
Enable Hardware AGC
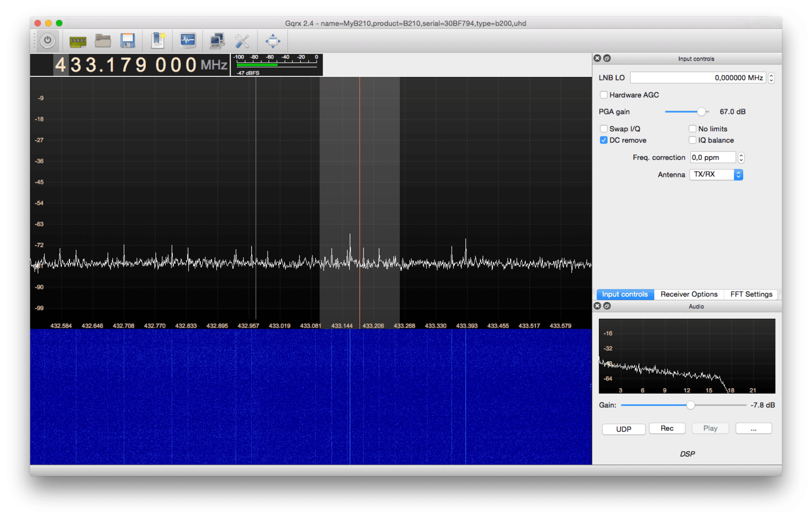click(604, 94)
